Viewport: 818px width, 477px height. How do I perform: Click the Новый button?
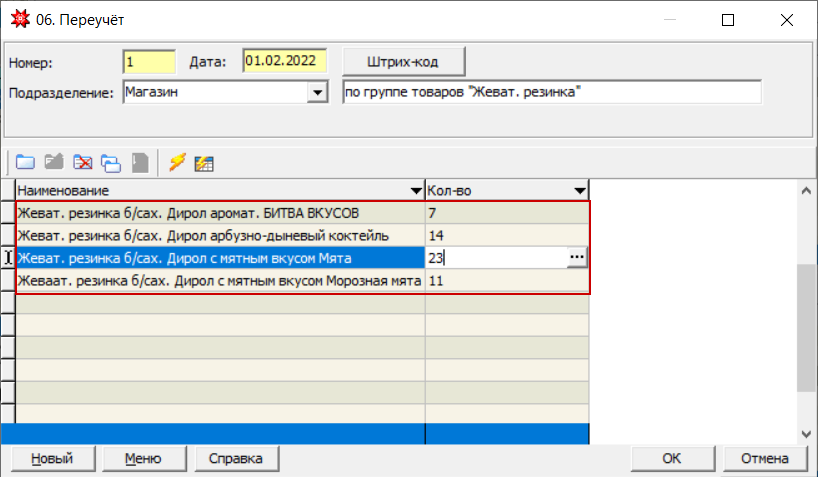tap(53, 459)
